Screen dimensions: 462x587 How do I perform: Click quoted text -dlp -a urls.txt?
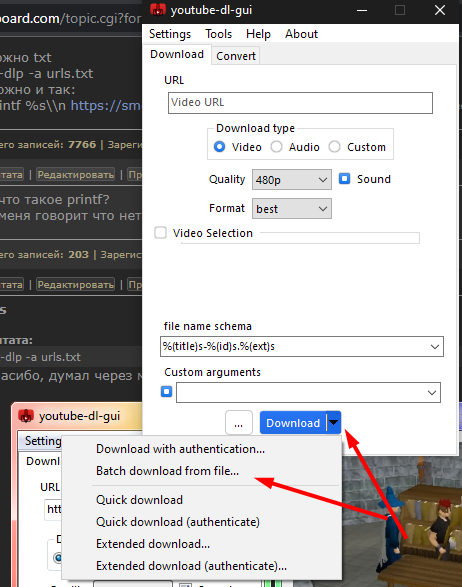point(40,357)
